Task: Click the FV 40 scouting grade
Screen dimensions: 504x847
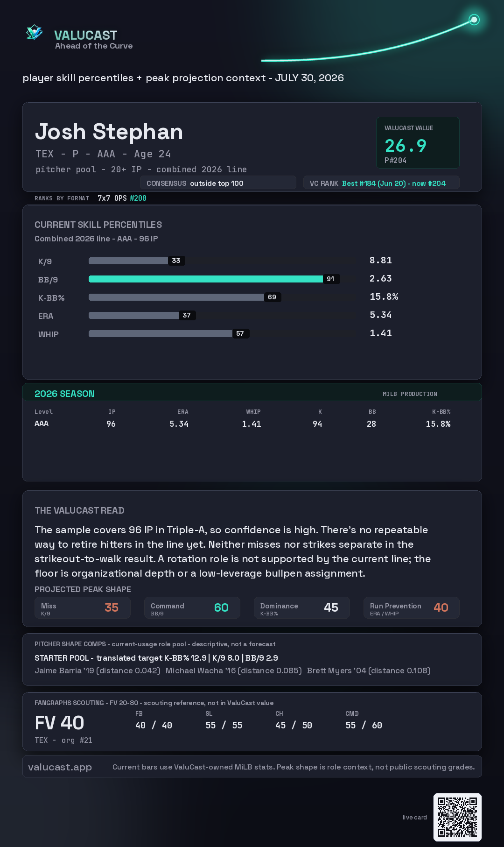Action: 59,723
